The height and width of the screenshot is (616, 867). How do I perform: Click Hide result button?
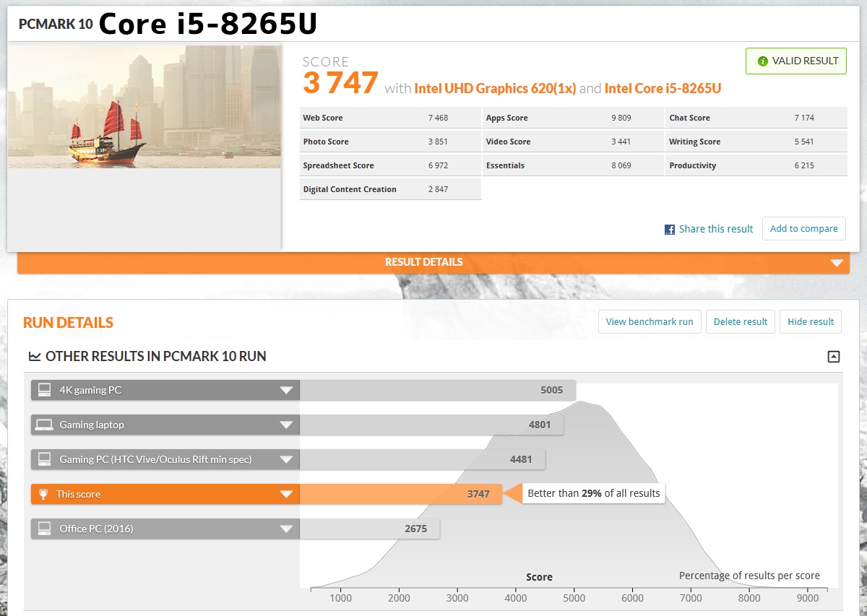click(x=811, y=322)
